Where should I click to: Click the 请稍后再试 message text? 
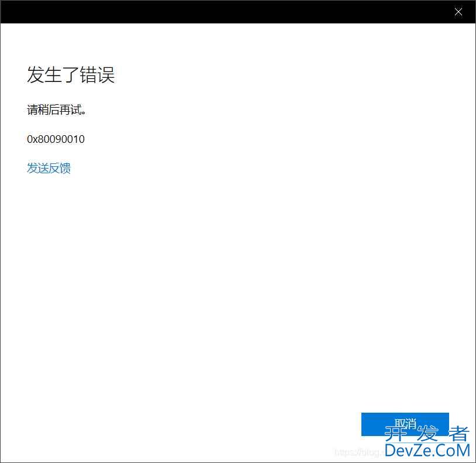(57, 110)
